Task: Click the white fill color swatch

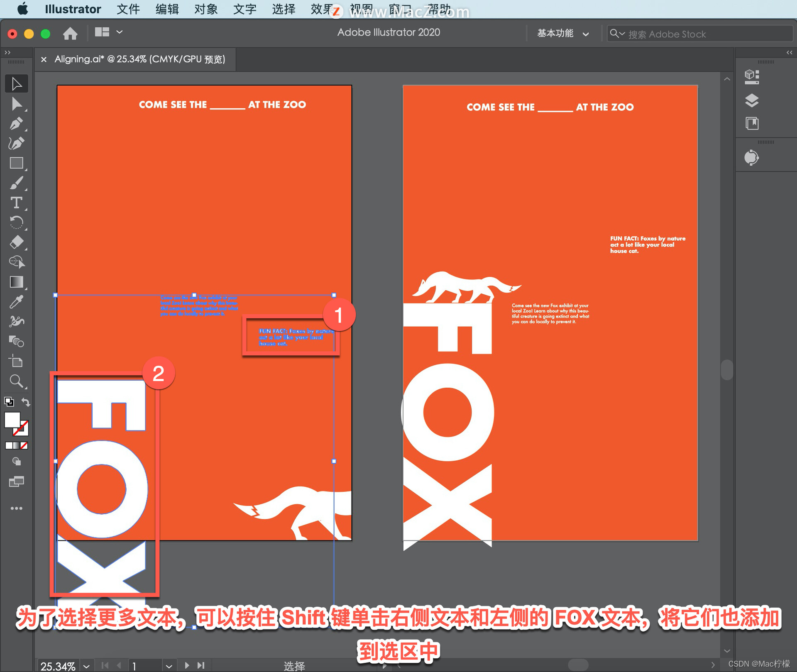Action: click(x=12, y=420)
